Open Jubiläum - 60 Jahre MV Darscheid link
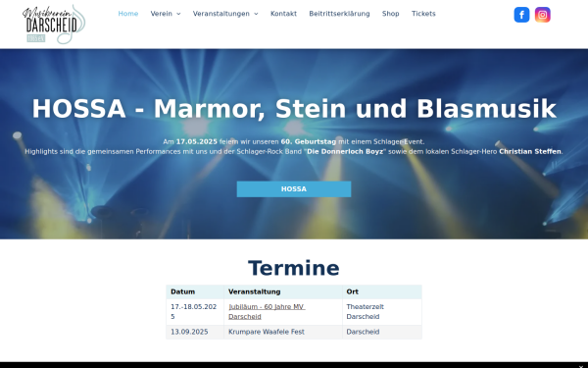This screenshot has width=588, height=368. point(267,312)
